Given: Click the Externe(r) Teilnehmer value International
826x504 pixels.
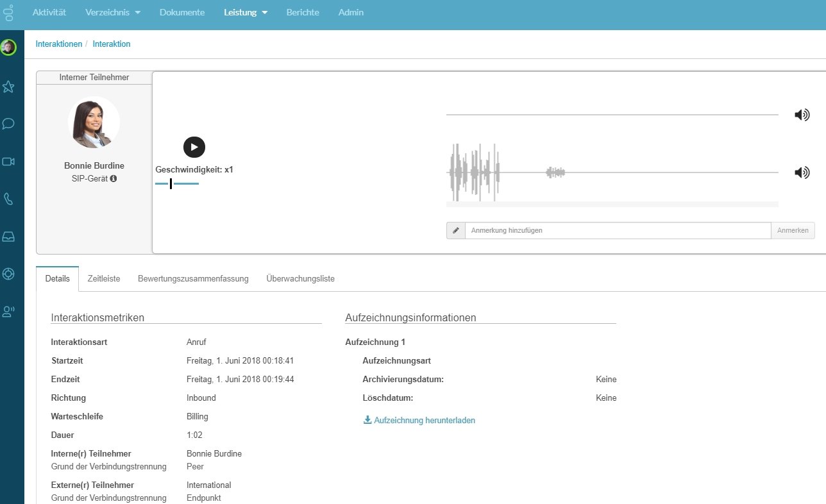Looking at the screenshot, I should tap(209, 485).
